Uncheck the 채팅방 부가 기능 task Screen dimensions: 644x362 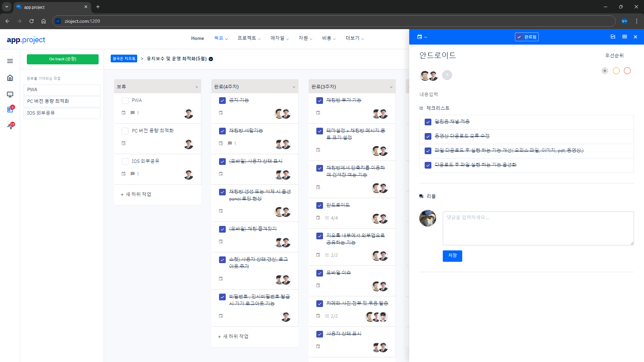320,101
